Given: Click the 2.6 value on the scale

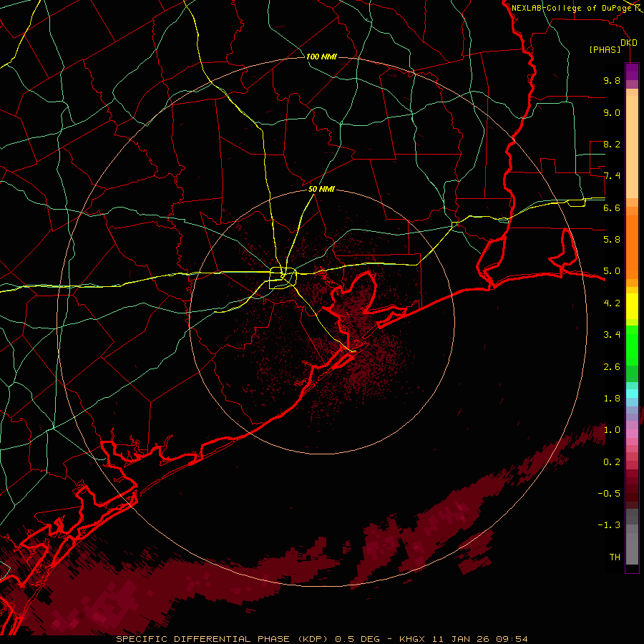Looking at the screenshot, I should pos(612,366).
